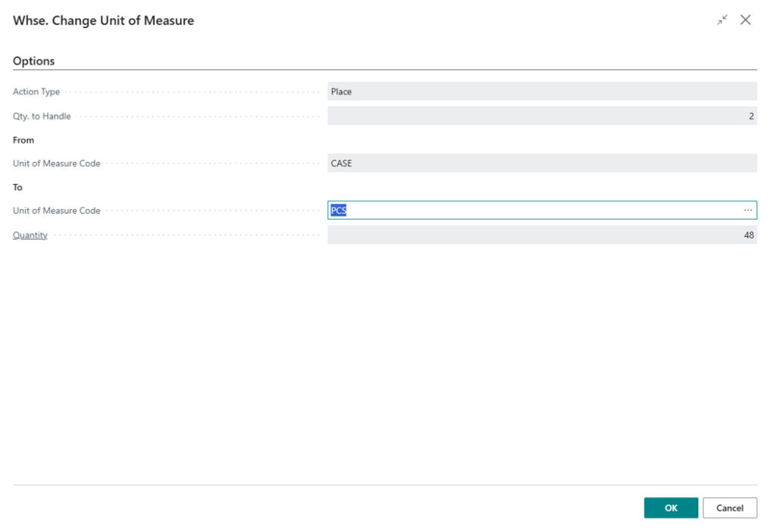Dismiss the dialog using Cancel

click(729, 507)
